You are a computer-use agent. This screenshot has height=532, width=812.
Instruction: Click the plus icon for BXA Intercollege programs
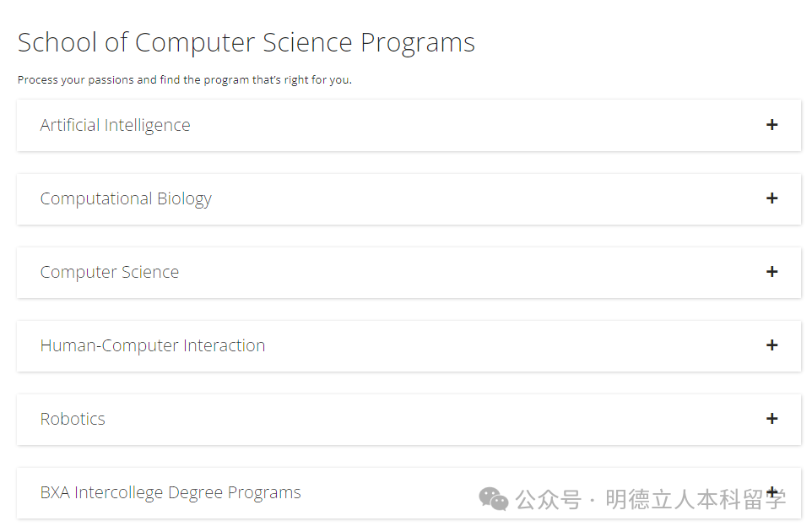(x=771, y=490)
